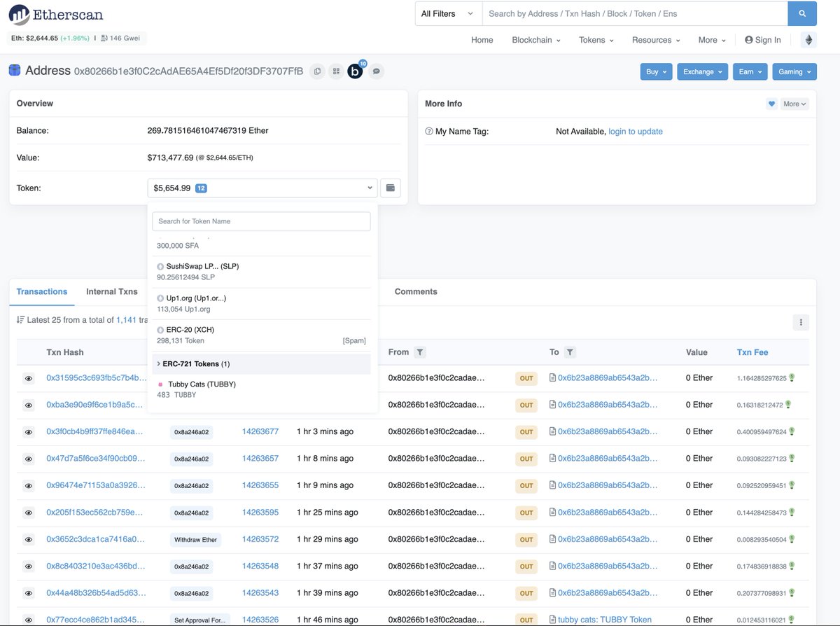
Task: Filter the From column with funnel icon
Action: click(419, 352)
